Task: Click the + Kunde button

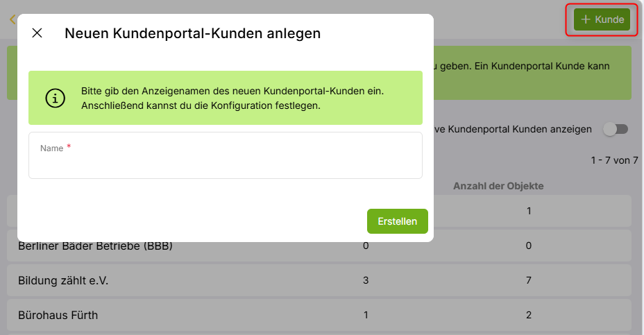Action: click(x=602, y=19)
